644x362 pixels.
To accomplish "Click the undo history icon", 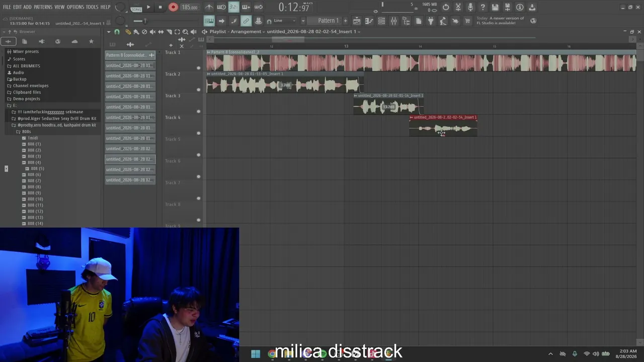I will (446, 7).
